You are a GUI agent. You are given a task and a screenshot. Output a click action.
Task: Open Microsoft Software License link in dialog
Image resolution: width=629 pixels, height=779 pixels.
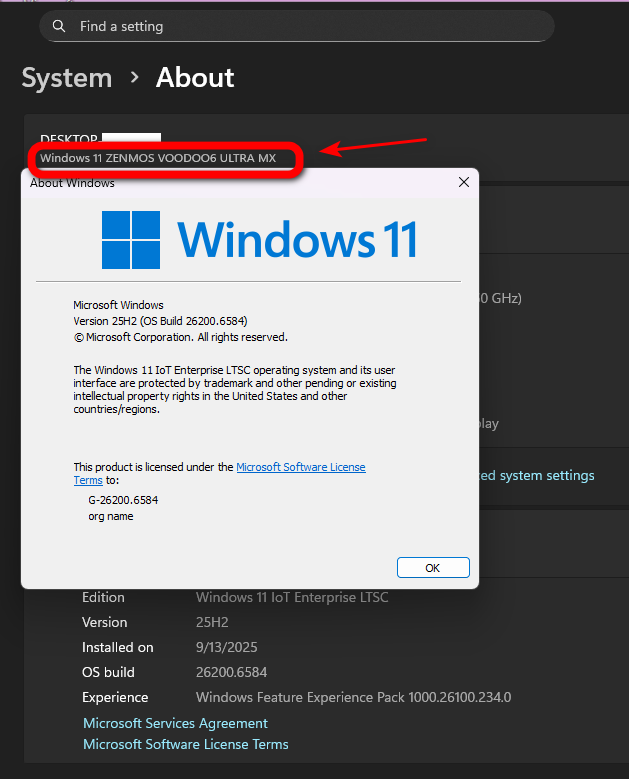tap(301, 467)
